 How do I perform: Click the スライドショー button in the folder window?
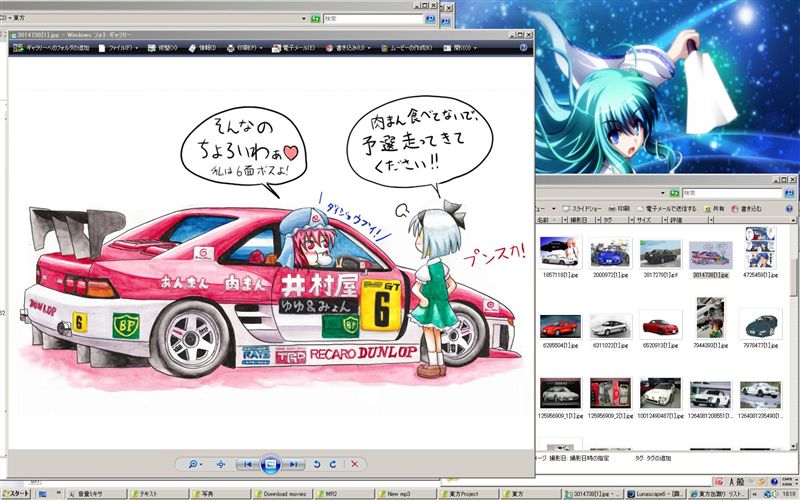tap(582, 209)
